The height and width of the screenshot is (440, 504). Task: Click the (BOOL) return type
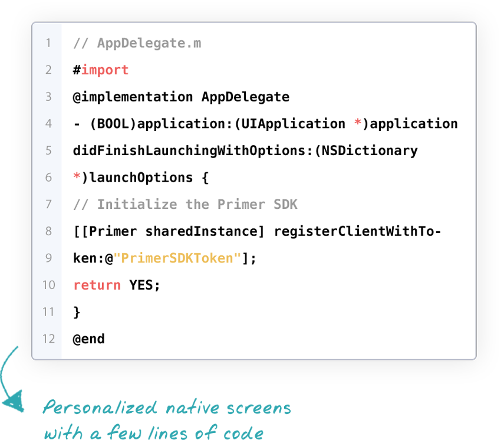113,124
